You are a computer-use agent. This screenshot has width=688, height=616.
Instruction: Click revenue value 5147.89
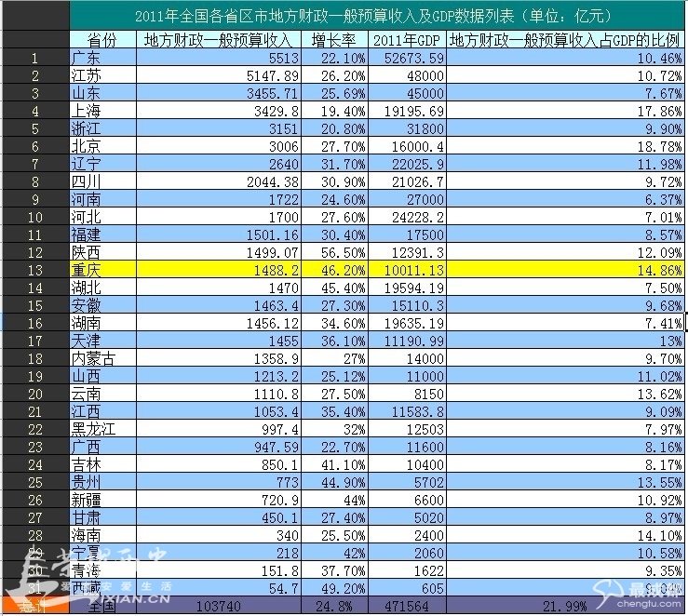point(219,75)
